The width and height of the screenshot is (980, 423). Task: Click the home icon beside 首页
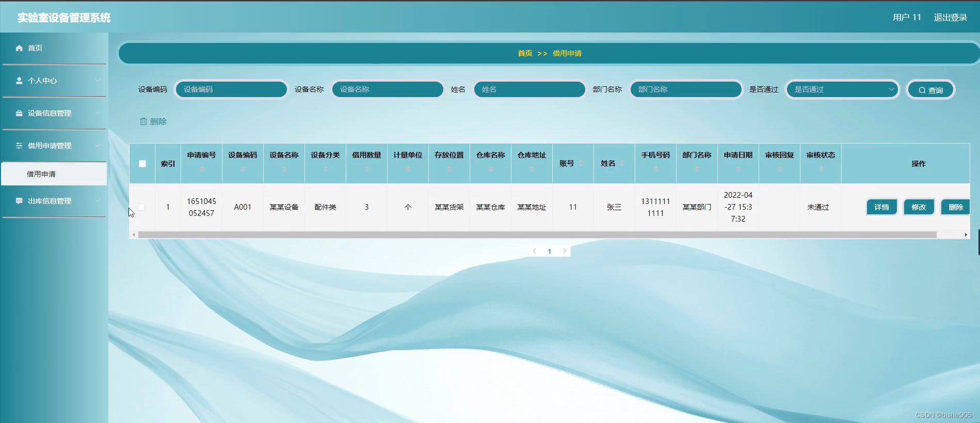pyautogui.click(x=19, y=48)
